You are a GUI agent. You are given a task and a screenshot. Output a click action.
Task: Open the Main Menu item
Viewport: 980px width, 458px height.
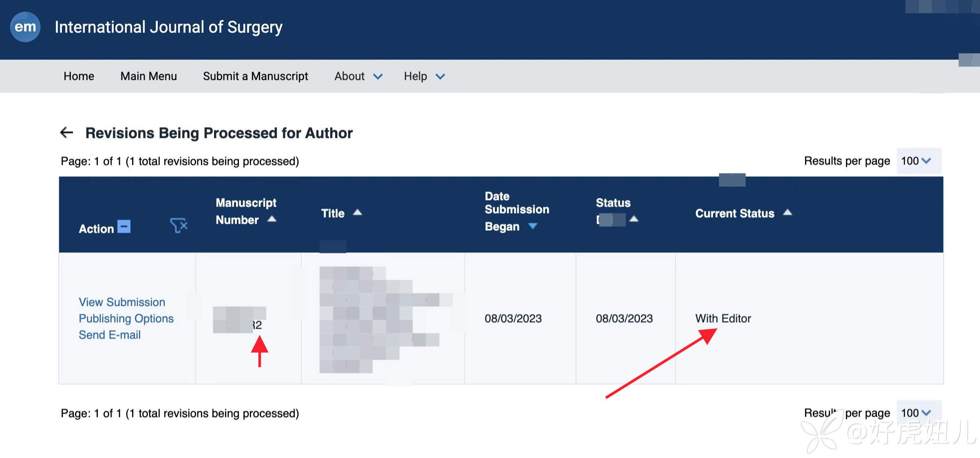click(x=148, y=76)
